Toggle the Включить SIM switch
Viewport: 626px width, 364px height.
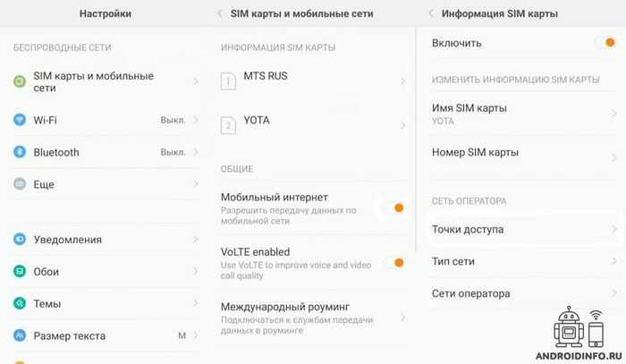[605, 42]
